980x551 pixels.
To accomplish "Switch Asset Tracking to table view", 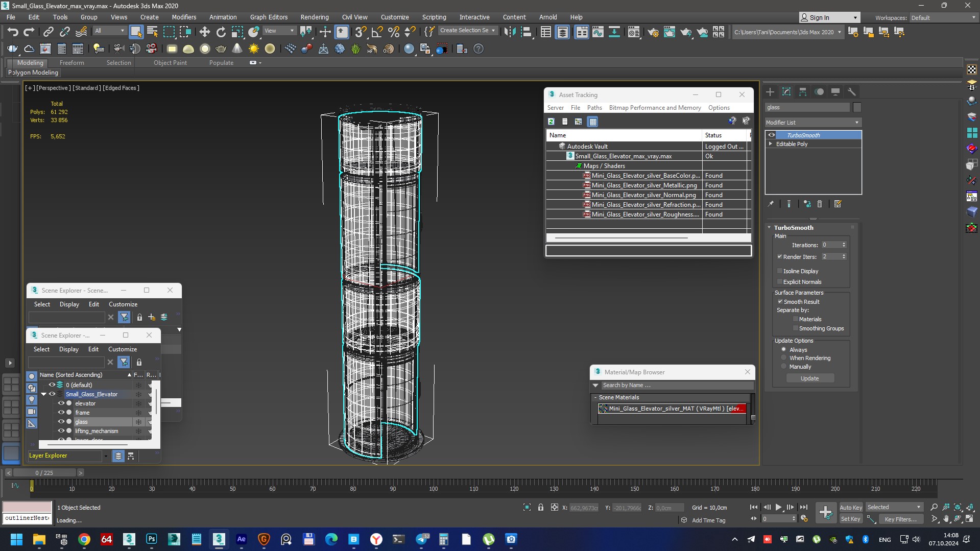I will [x=592, y=122].
